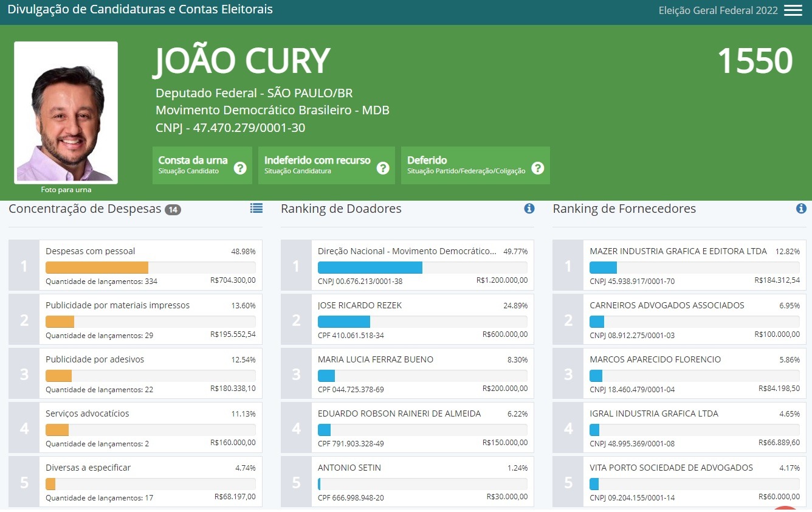Select the Despesas com pessoal expense row
Viewport: 812px width, 512px height.
tap(150, 265)
